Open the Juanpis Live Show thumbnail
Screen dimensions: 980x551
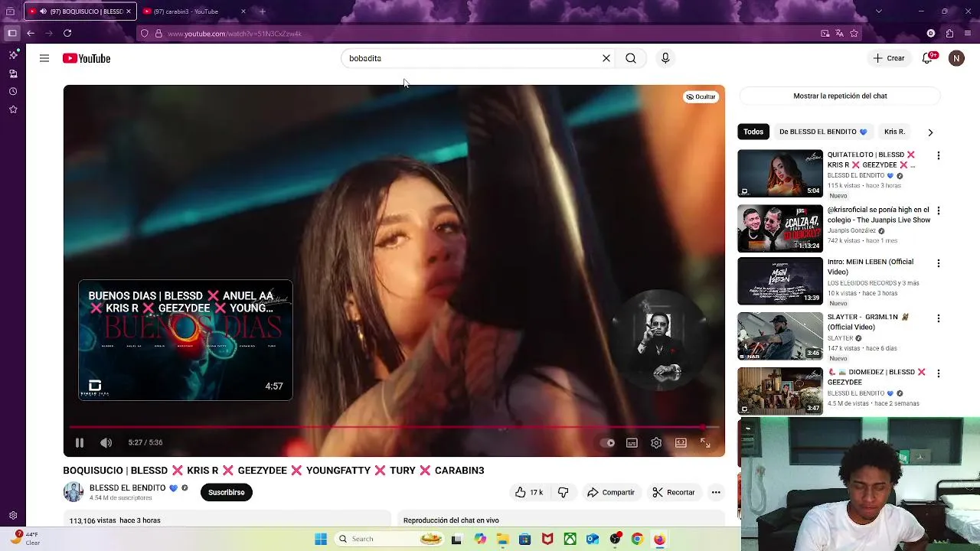click(780, 228)
